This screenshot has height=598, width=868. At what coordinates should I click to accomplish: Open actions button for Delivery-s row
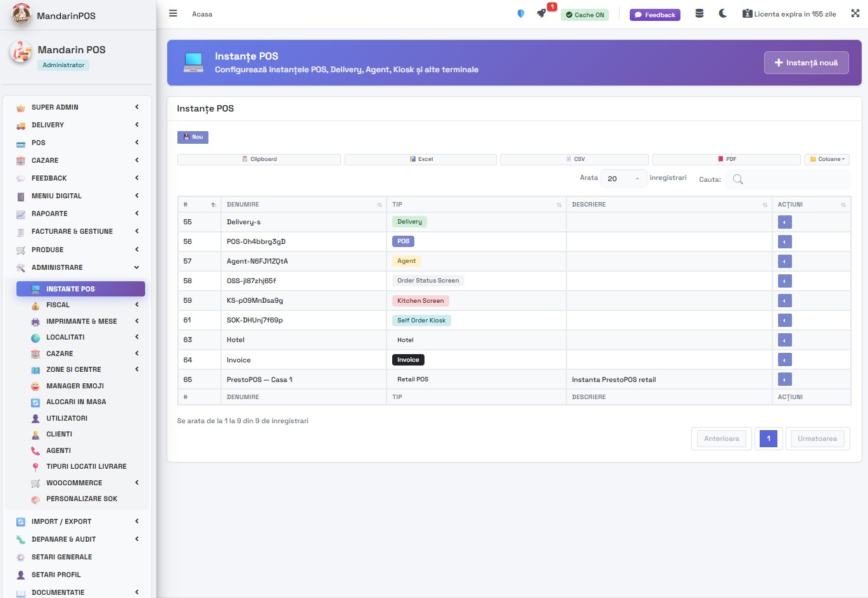click(784, 222)
